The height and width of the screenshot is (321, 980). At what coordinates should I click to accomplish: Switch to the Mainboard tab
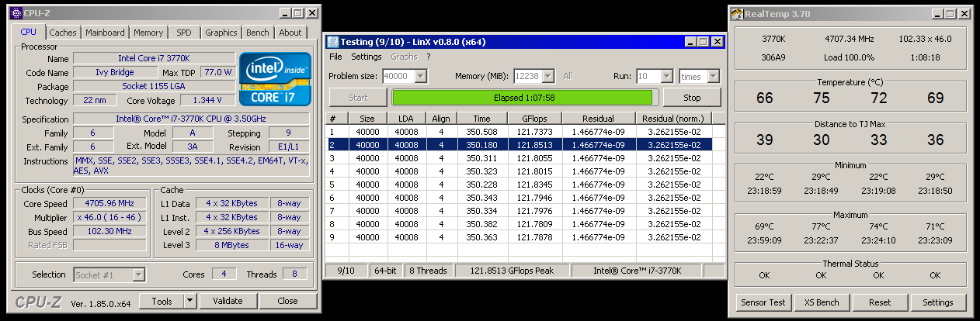point(105,33)
